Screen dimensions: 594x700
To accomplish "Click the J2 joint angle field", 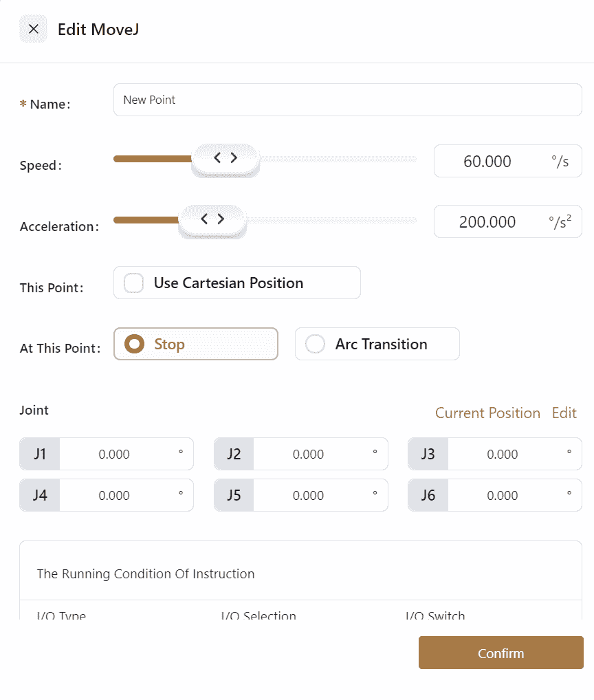I will pyautogui.click(x=309, y=454).
